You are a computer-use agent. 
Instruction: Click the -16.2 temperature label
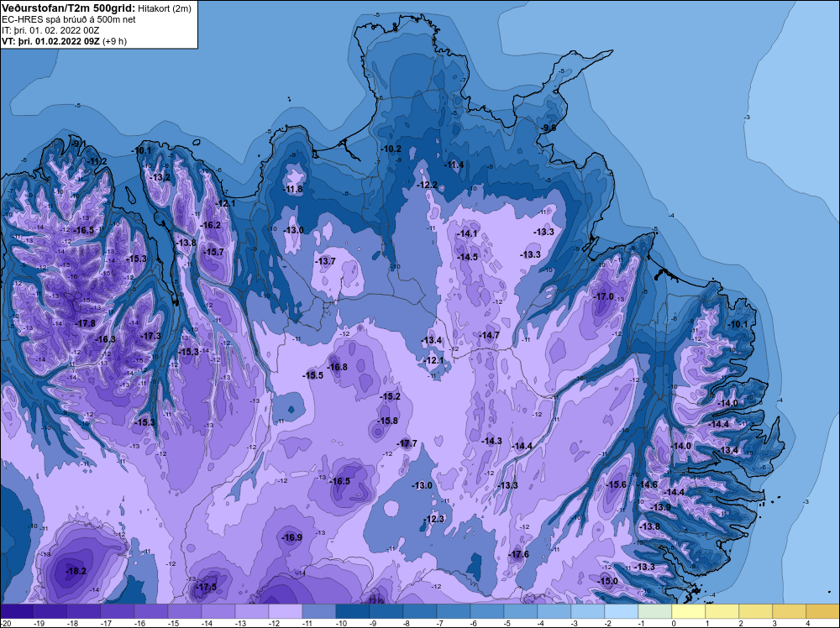point(211,225)
